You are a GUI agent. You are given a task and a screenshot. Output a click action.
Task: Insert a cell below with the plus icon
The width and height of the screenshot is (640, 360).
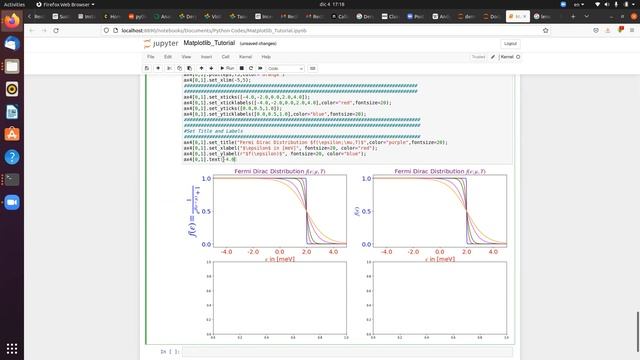158,68
